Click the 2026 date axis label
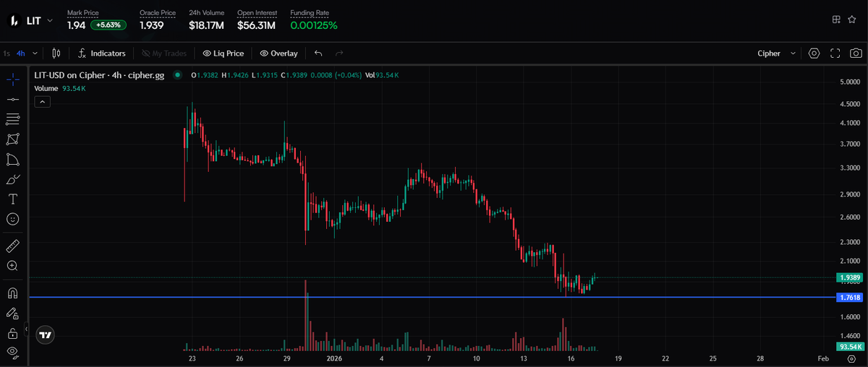Screen dimensions: 868x367 pyautogui.click(x=334, y=358)
